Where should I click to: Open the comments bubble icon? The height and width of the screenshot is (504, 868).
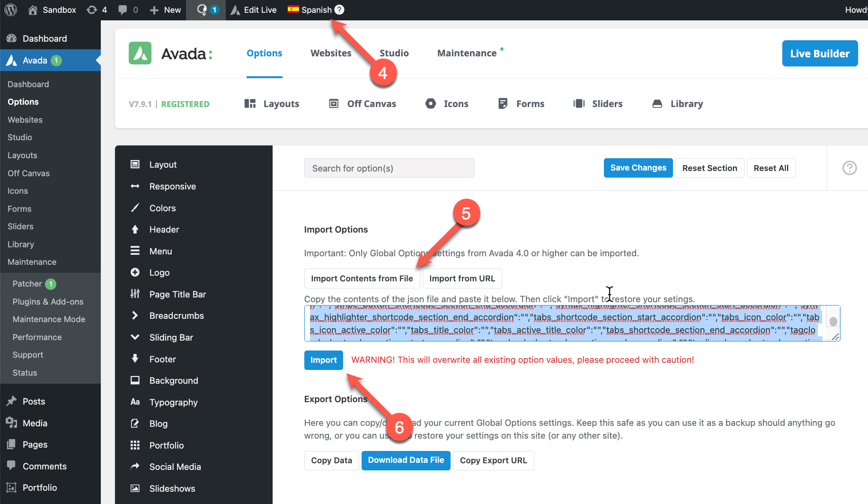click(123, 10)
